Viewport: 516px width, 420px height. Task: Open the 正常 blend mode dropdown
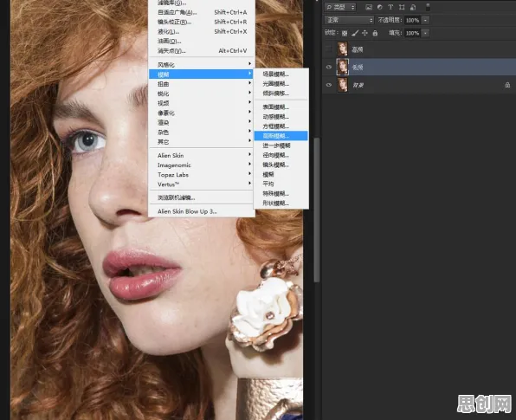click(349, 20)
